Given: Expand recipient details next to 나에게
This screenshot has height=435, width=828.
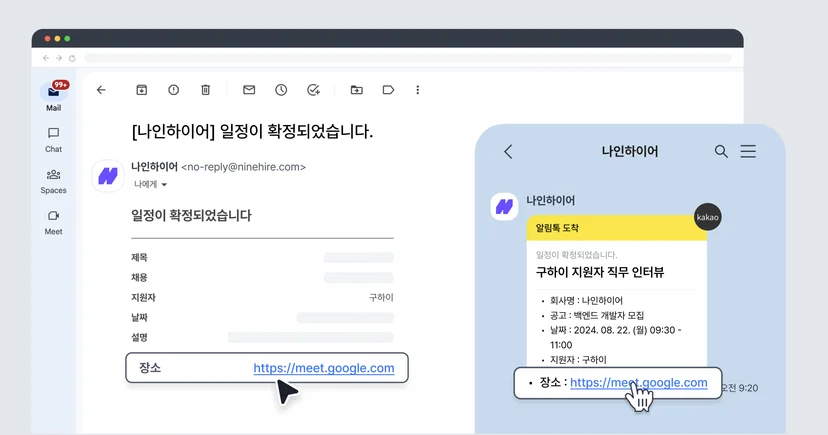Looking at the screenshot, I should pyautogui.click(x=164, y=184).
